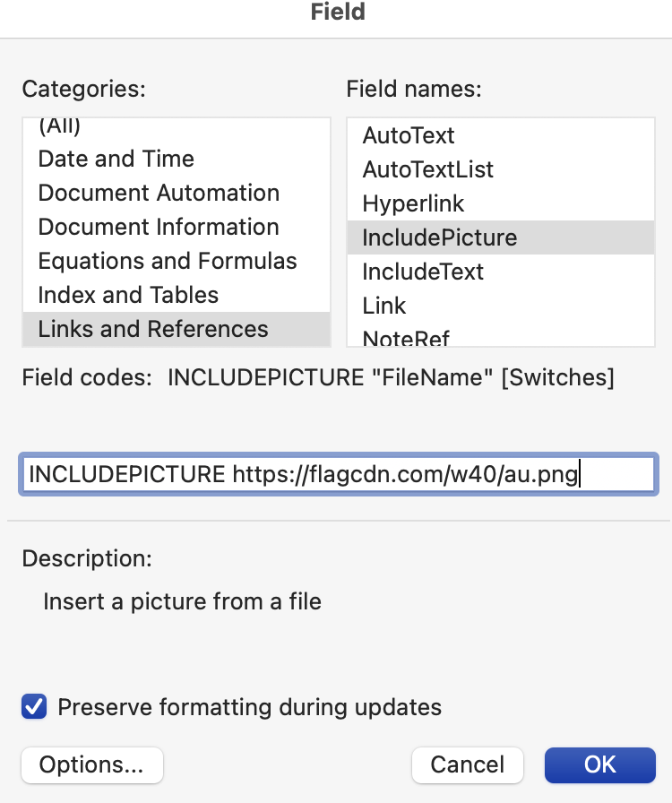Select "Index and Tables" category
Screen dimensions: 672x803
[x=127, y=295]
